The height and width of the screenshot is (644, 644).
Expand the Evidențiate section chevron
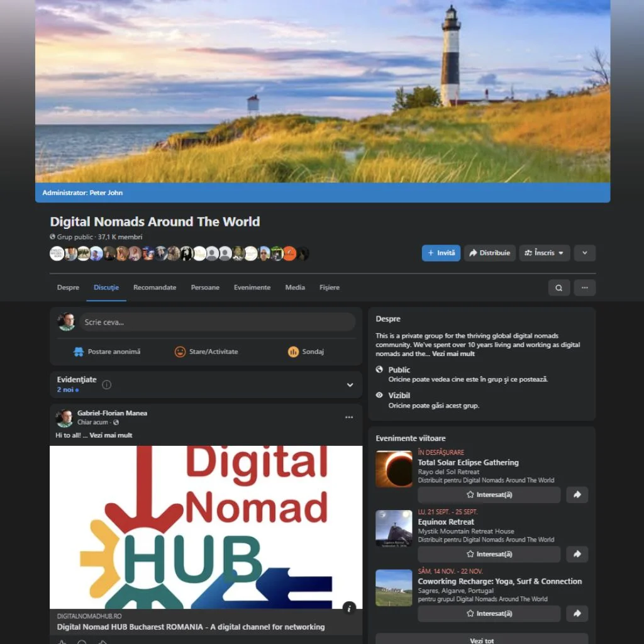350,385
